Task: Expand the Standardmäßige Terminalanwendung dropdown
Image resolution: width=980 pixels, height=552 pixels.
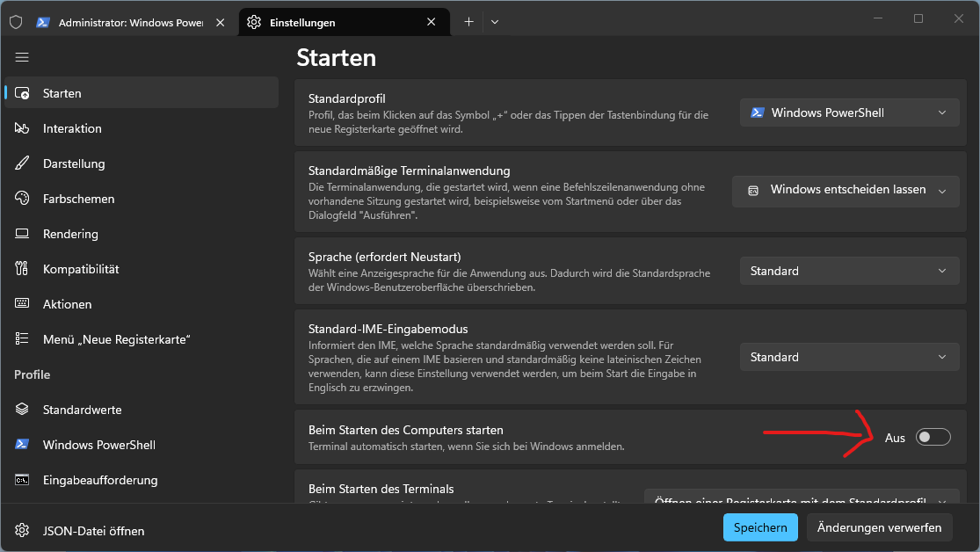Action: coord(845,190)
